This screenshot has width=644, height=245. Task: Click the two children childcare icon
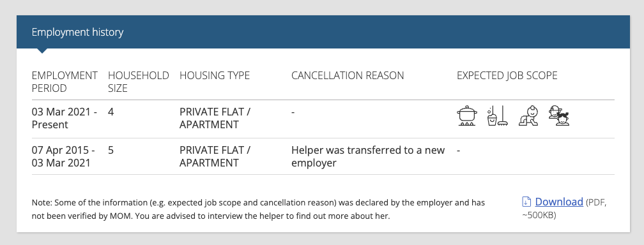[559, 115]
